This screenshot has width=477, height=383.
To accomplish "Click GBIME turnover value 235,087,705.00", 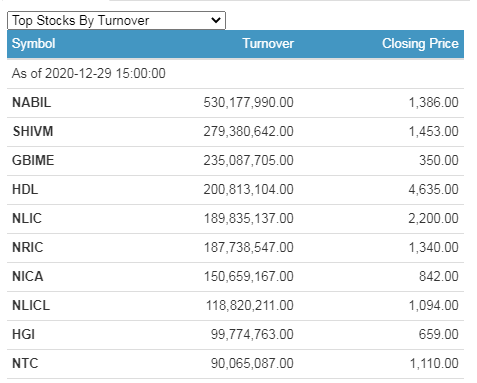I will (x=249, y=160).
